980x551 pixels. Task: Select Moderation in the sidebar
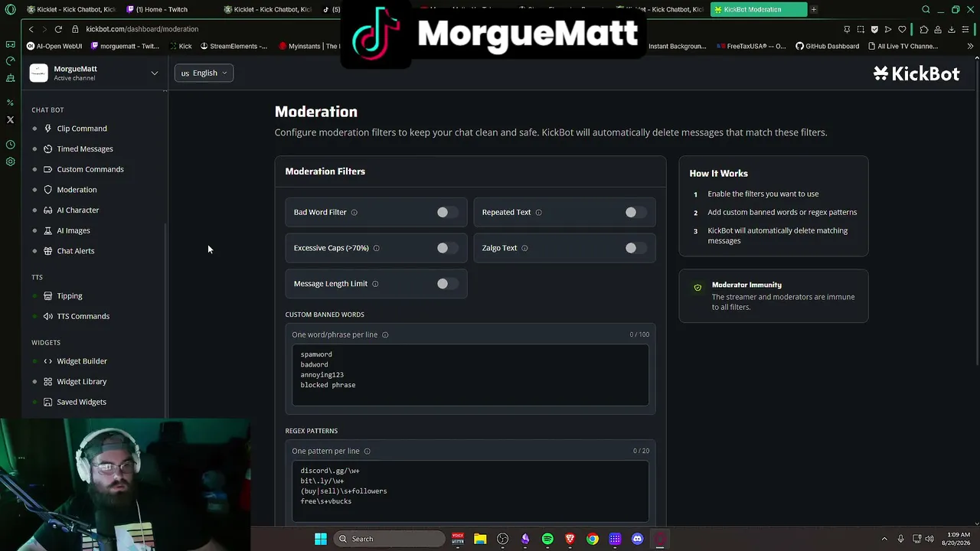[77, 190]
